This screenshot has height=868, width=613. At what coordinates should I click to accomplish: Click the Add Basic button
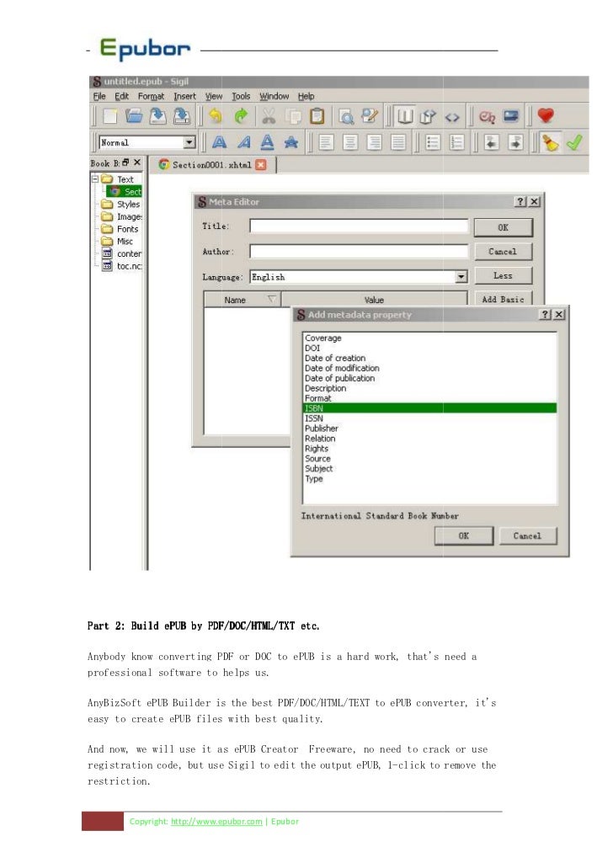coord(503,299)
